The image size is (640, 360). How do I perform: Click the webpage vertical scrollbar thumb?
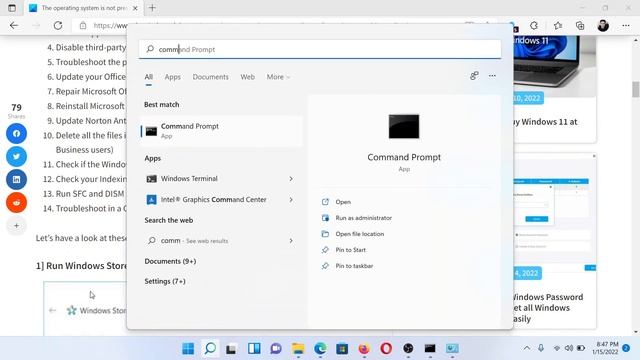[x=636, y=89]
